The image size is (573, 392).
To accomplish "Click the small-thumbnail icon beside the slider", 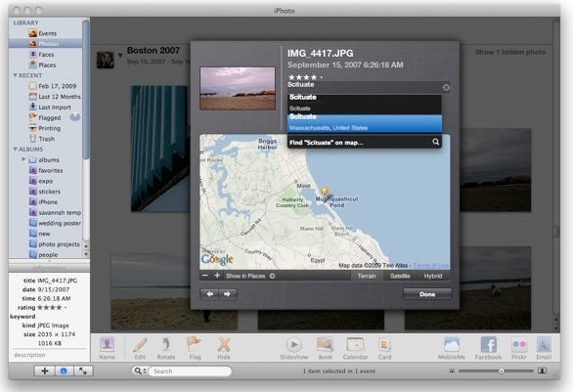I will point(452,371).
